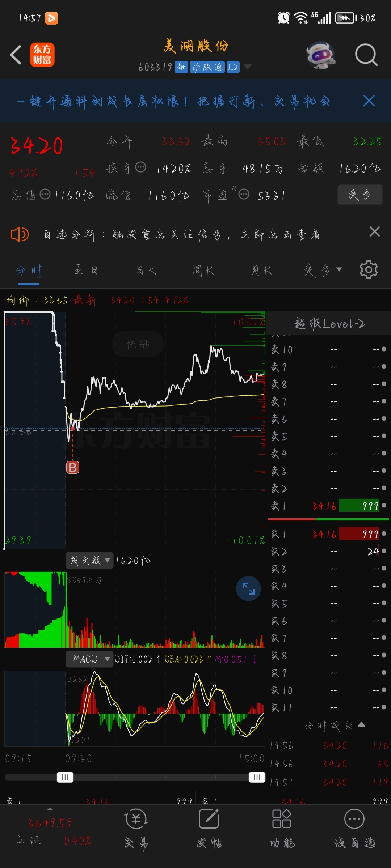Viewport: 391px width, 868px height.
Task: Tap the L2 level tag
Action: [233, 67]
